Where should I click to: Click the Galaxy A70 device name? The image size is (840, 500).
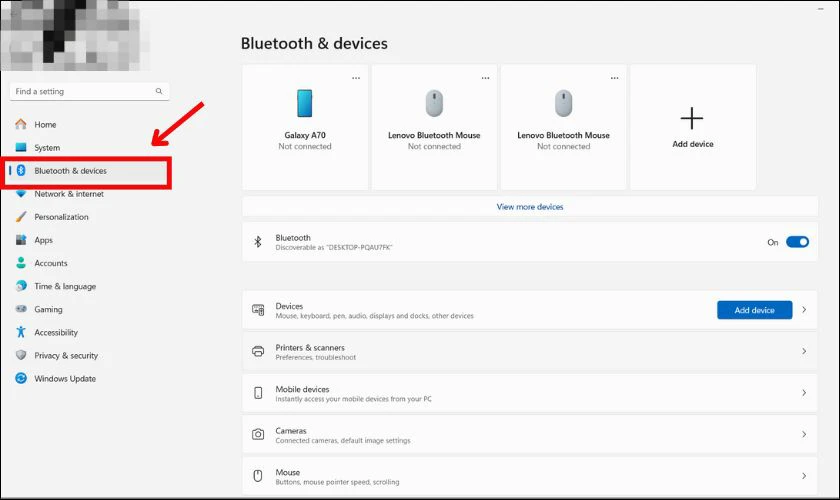tap(305, 135)
